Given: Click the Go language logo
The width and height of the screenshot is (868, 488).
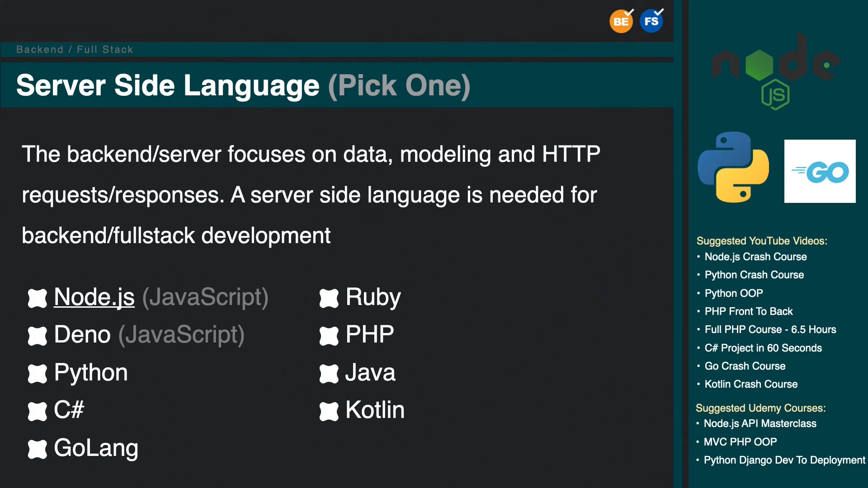Looking at the screenshot, I should pyautogui.click(x=820, y=171).
